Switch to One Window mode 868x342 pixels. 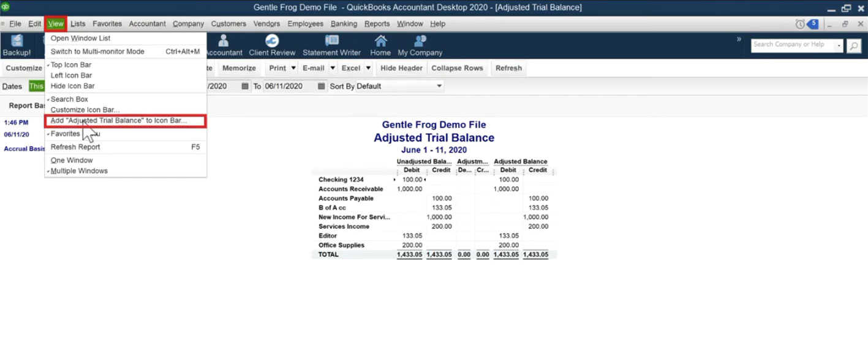point(72,161)
